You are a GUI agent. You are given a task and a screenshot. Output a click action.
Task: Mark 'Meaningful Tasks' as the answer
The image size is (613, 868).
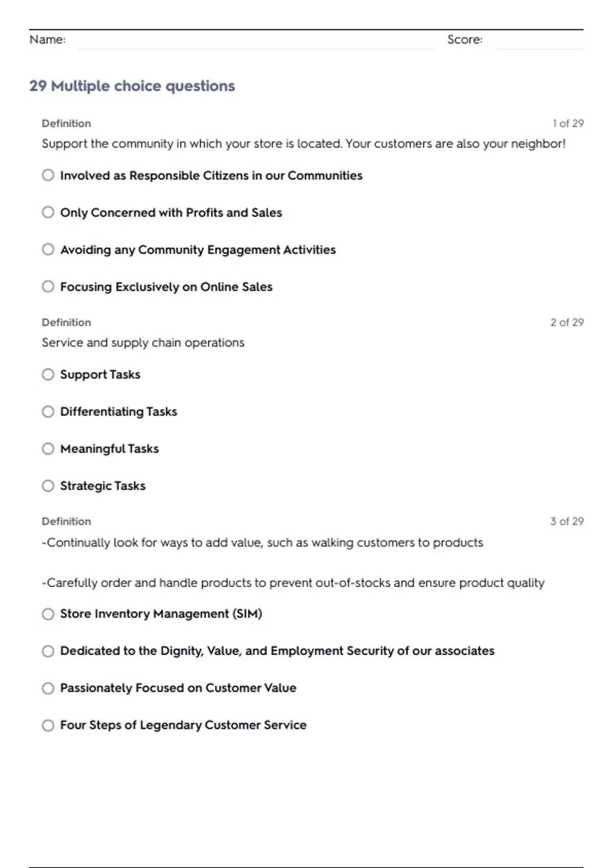tap(48, 449)
